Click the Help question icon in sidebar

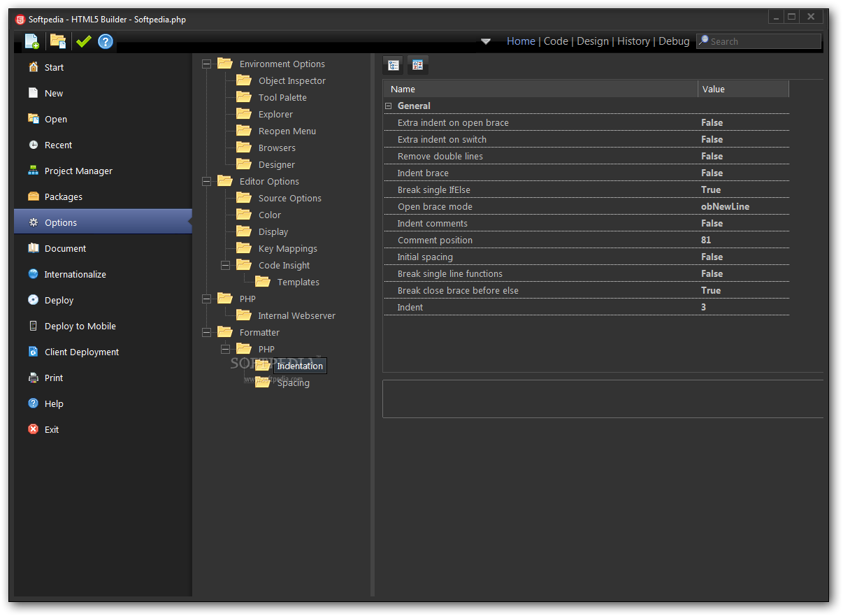coord(33,403)
